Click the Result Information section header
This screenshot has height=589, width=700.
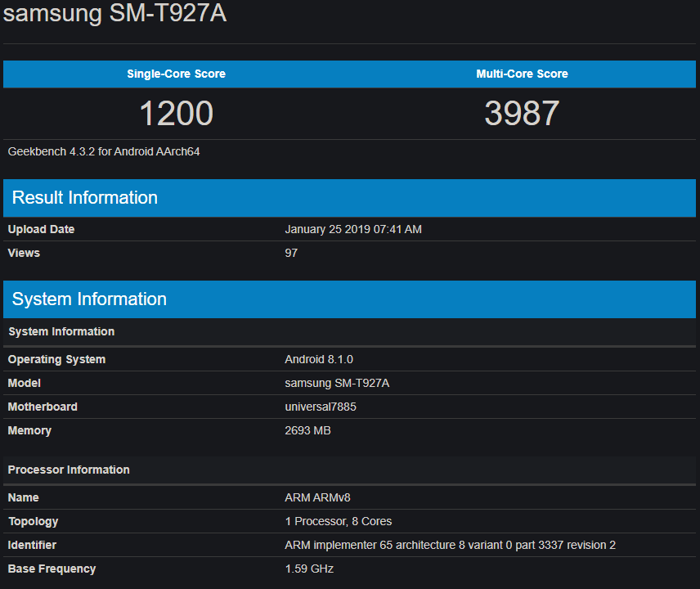[85, 198]
